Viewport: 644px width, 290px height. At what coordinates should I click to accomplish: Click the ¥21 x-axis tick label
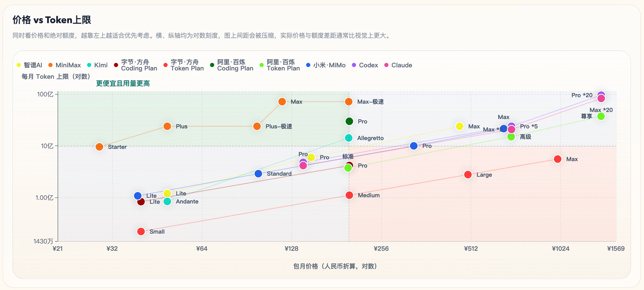tap(58, 249)
